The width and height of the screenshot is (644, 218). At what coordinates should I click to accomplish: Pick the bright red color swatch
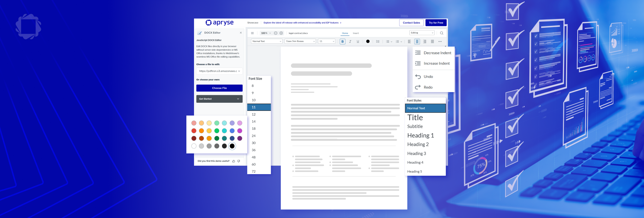click(x=194, y=131)
